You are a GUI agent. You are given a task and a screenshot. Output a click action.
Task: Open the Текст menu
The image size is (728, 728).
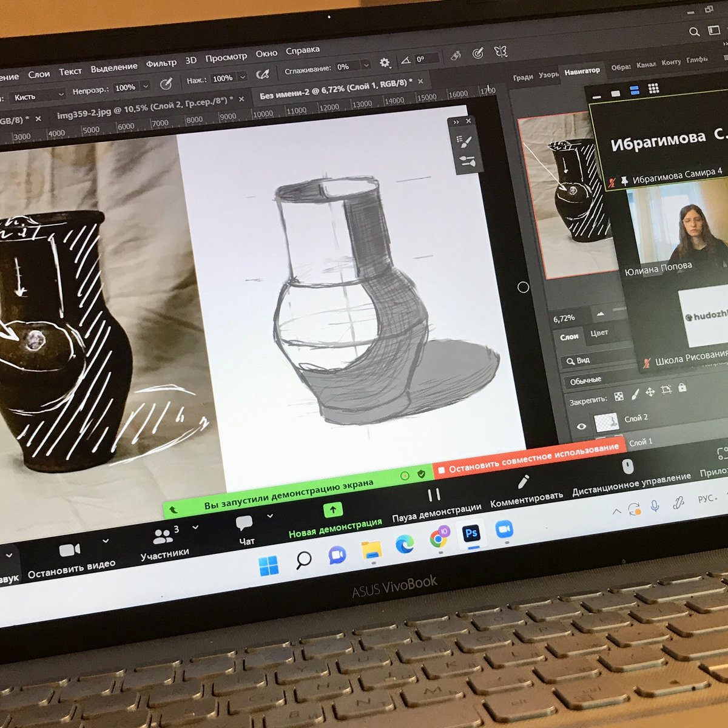point(70,71)
